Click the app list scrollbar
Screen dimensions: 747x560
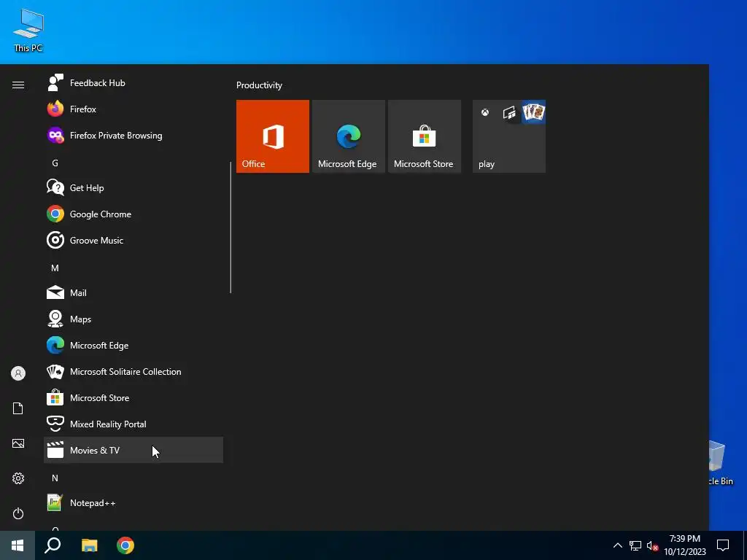point(231,227)
